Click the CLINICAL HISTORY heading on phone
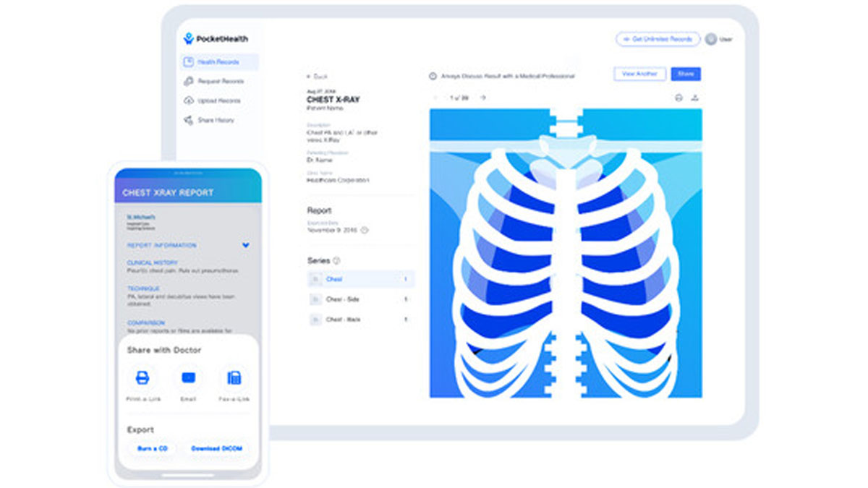 pos(153,262)
